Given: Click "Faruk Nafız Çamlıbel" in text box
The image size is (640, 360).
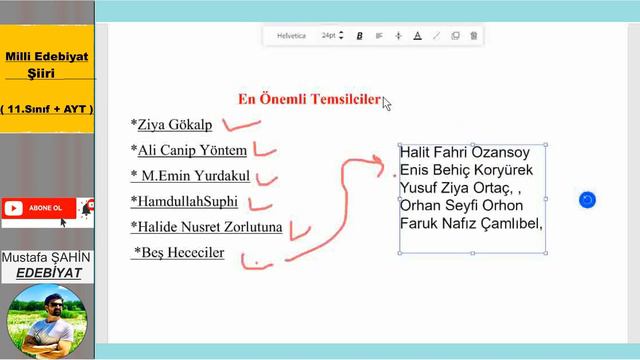Looking at the screenshot, I should 470,223.
